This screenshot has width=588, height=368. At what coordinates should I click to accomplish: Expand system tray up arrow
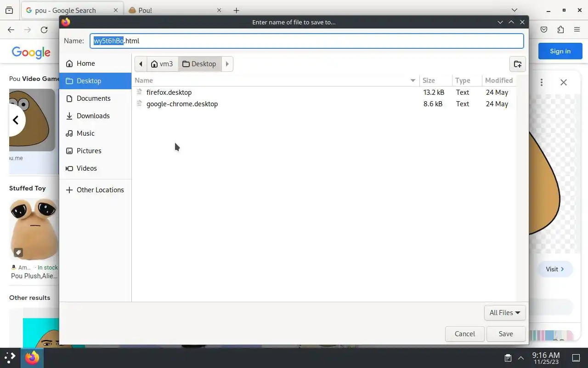pyautogui.click(x=521, y=358)
